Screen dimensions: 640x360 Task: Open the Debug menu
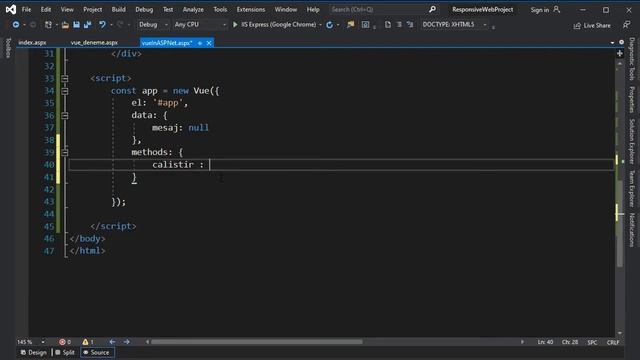(x=144, y=9)
